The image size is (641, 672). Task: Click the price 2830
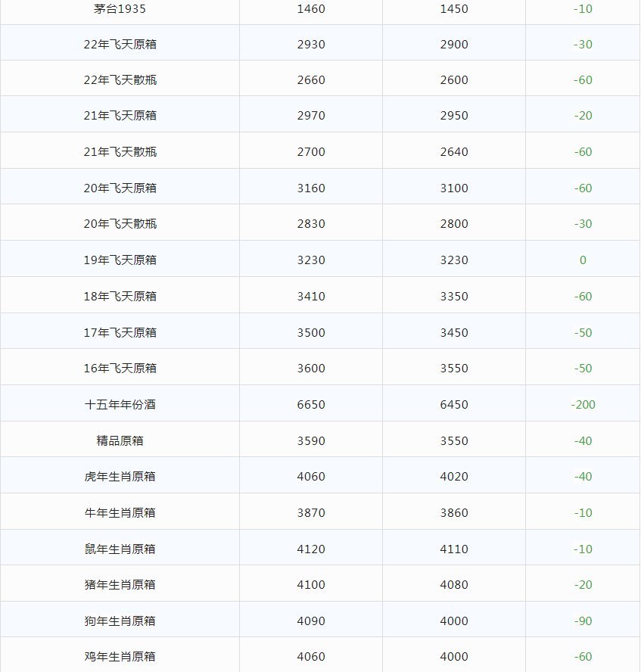(311, 224)
